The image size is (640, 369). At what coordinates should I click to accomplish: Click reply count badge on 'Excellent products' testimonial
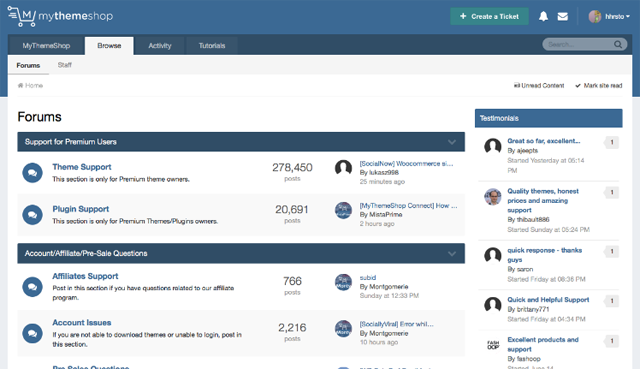tap(611, 341)
